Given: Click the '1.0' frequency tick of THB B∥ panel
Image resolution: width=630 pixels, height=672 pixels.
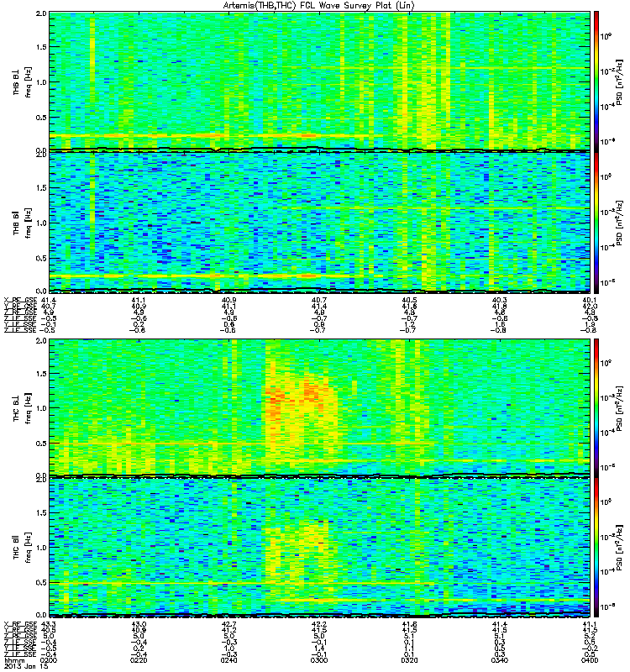Looking at the screenshot, I should pos(41,223).
